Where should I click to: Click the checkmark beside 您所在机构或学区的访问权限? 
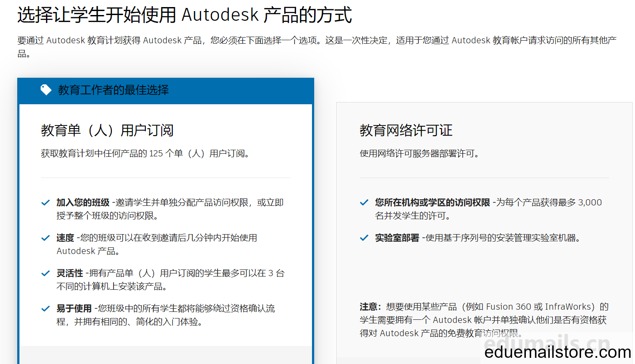tap(364, 203)
